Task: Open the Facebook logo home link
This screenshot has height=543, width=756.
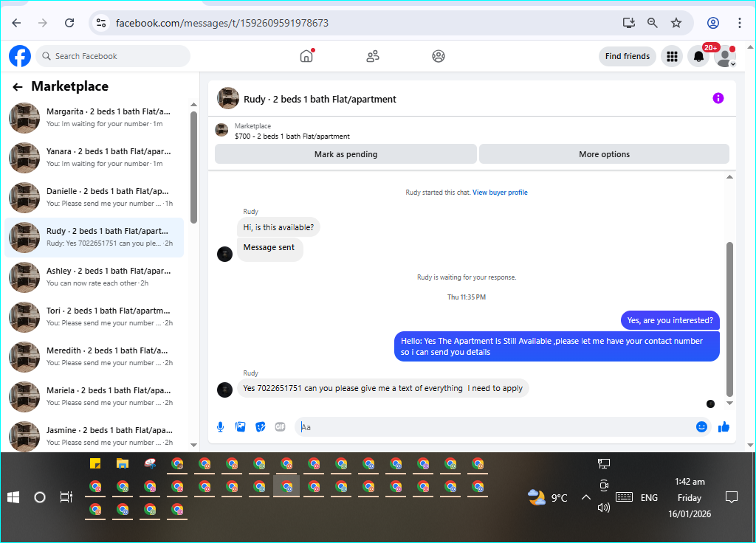Action: pyautogui.click(x=20, y=56)
